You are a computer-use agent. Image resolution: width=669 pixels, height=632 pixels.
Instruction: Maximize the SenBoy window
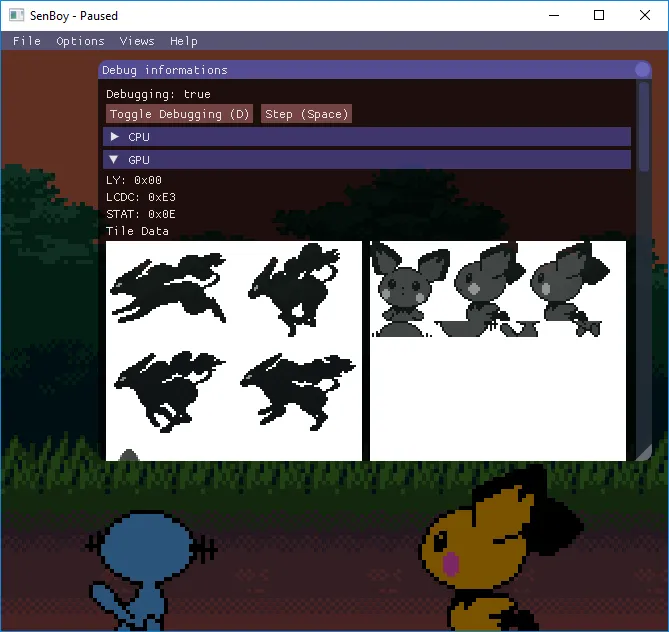(x=599, y=15)
